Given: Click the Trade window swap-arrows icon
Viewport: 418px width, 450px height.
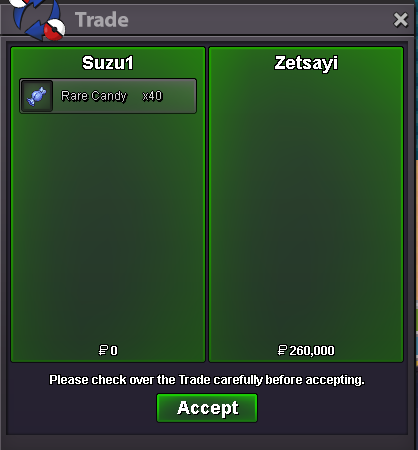Looking at the screenshot, I should [37, 19].
